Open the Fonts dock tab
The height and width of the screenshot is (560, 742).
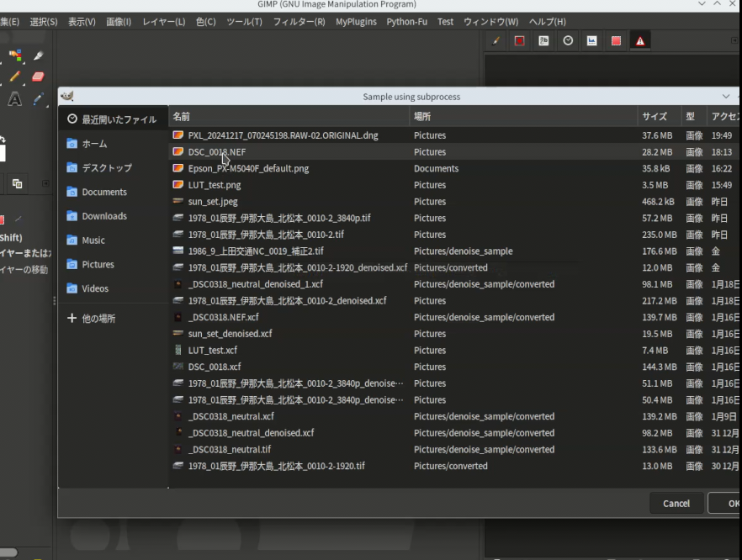(543, 41)
